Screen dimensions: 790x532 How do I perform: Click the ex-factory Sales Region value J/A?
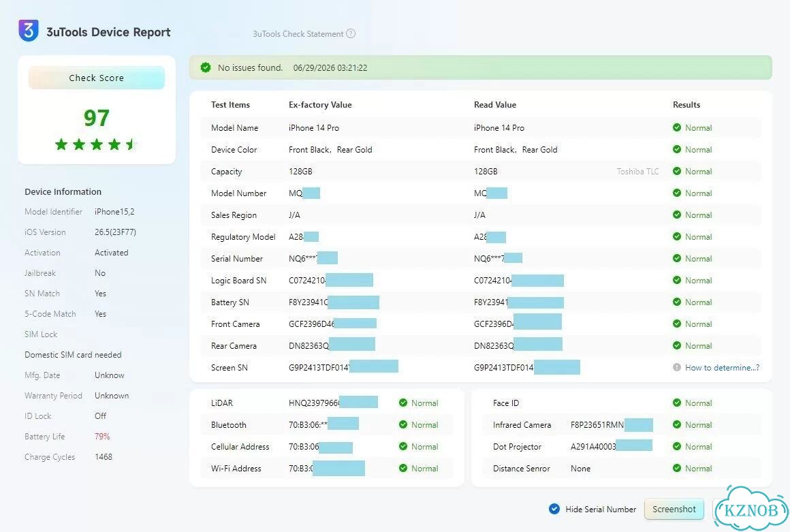[x=294, y=215]
